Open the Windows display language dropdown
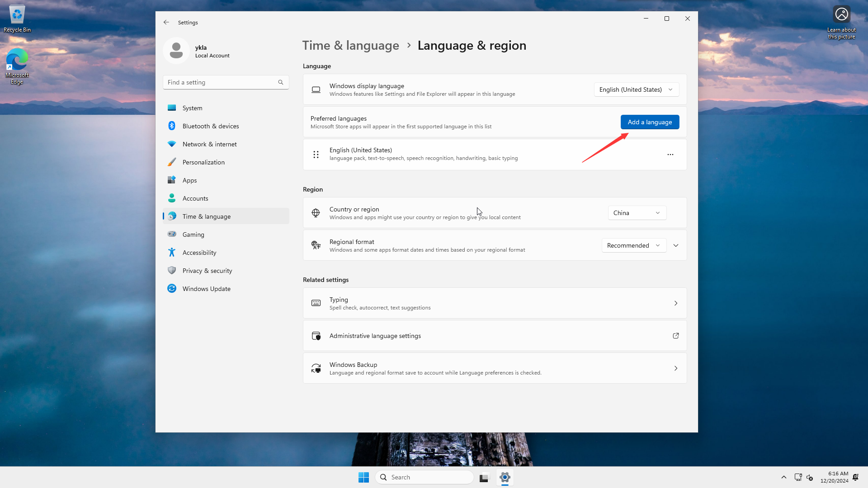 pyautogui.click(x=636, y=89)
